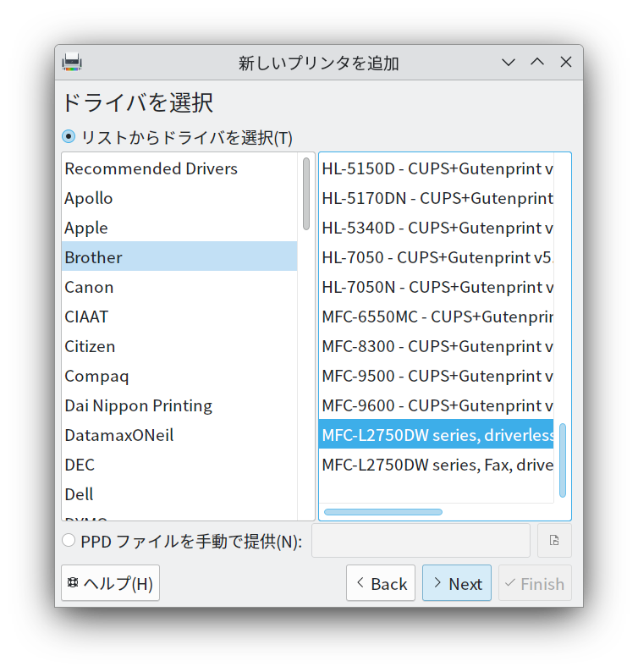Choose MFC-9600 Gutenprint driver

click(436, 405)
